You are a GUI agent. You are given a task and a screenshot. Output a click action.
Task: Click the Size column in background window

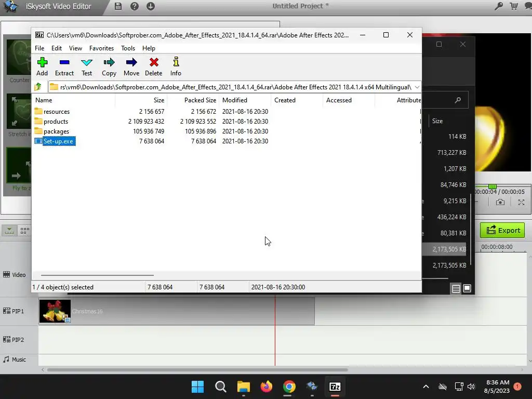437,121
